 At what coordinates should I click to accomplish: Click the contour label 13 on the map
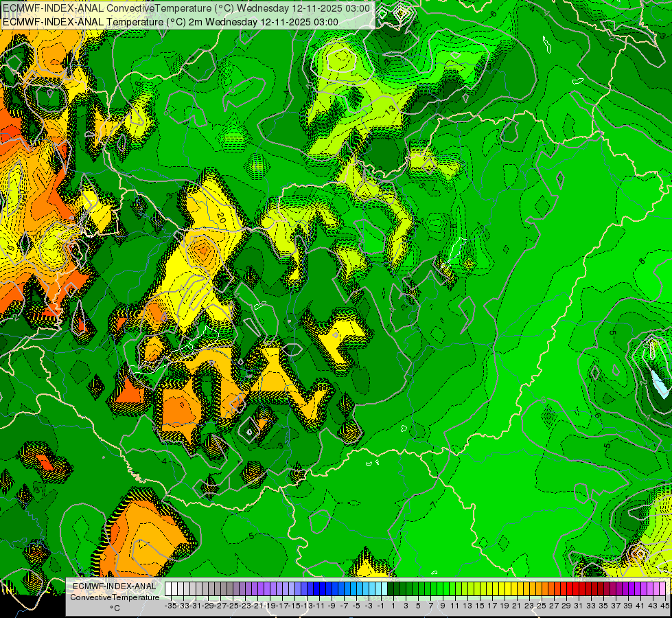point(390,111)
